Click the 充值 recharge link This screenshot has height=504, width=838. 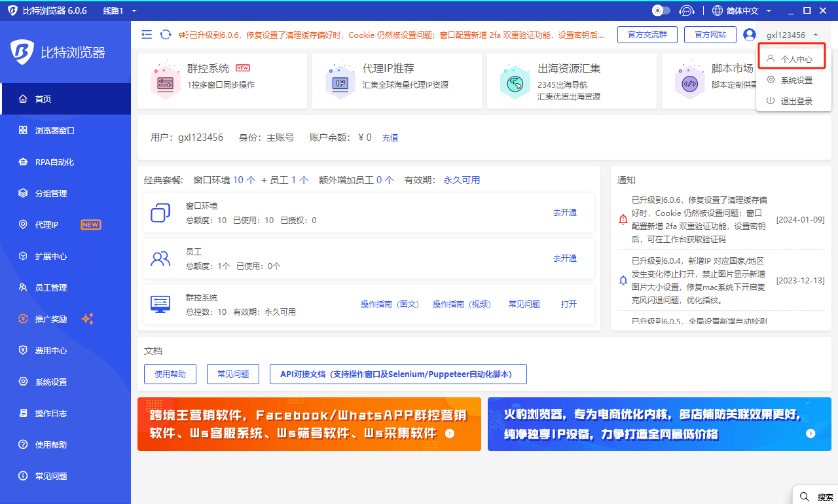coord(390,138)
